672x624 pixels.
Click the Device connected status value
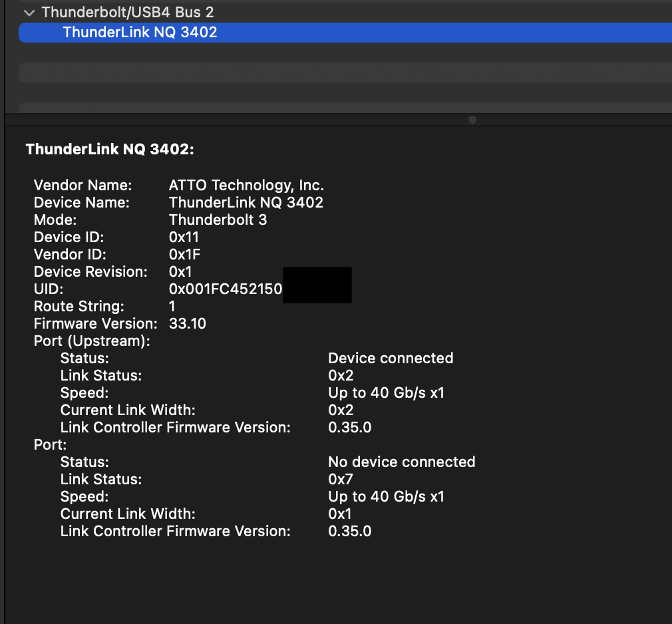(391, 359)
